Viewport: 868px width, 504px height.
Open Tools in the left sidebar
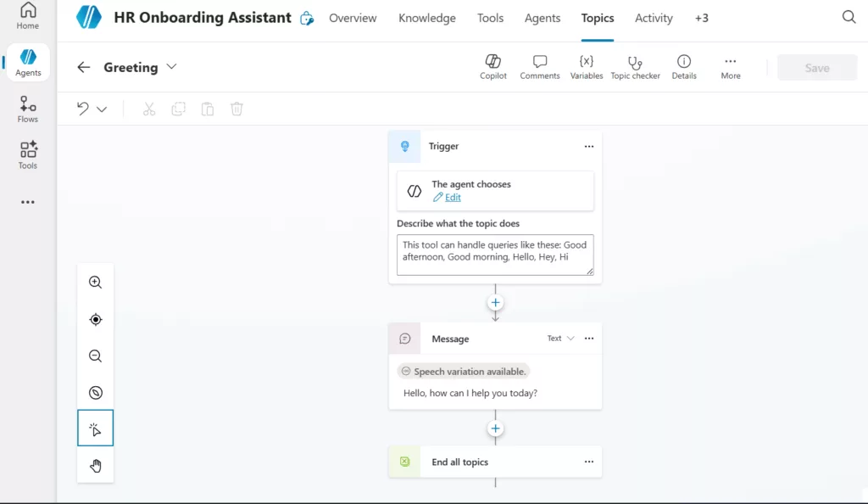28,155
